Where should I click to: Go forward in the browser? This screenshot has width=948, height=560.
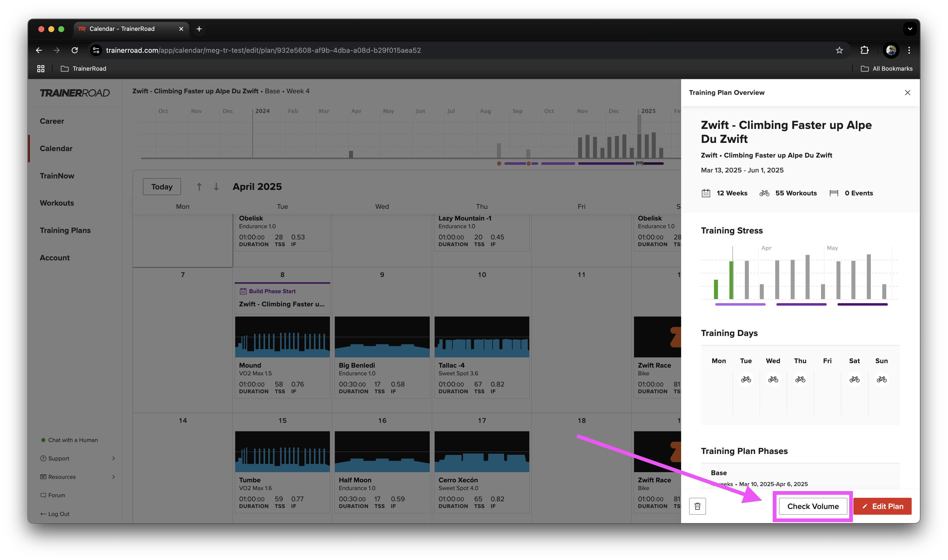pos(57,50)
